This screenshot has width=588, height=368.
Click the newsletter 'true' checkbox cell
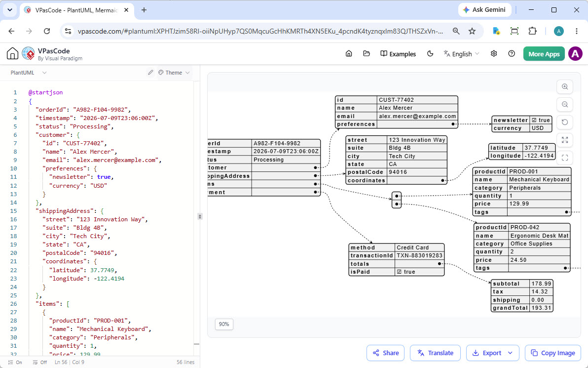point(541,120)
